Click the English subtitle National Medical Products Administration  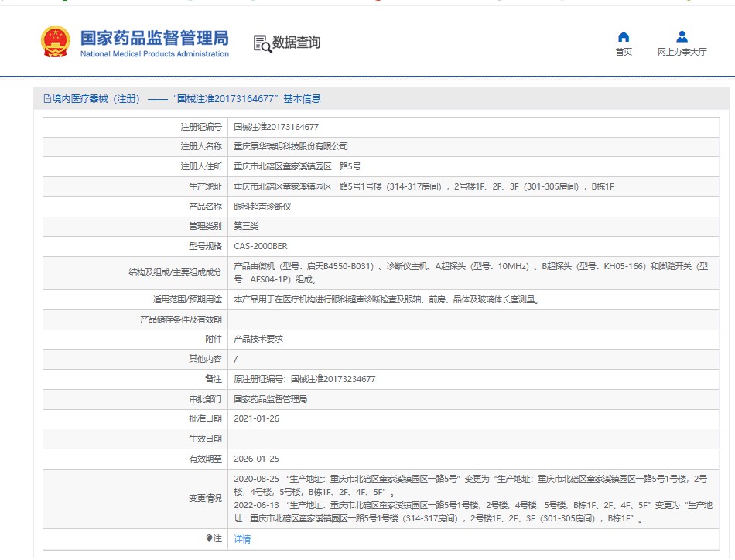click(x=154, y=54)
